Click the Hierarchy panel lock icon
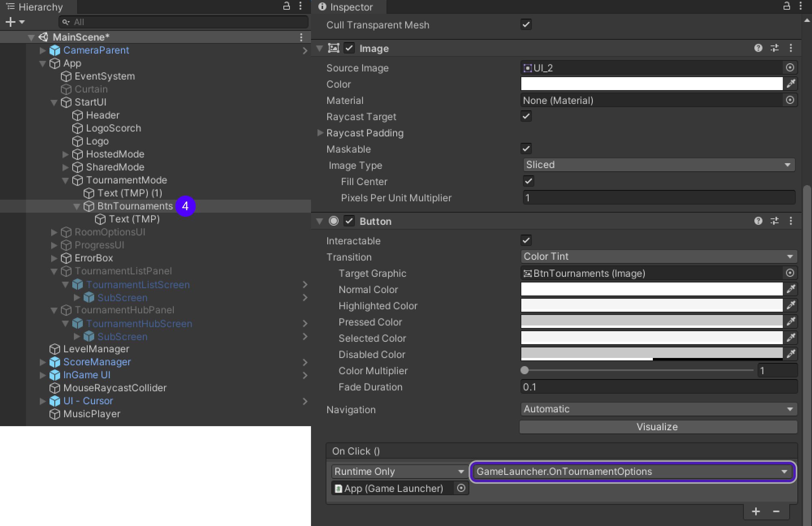The width and height of the screenshot is (812, 526). 286,6
